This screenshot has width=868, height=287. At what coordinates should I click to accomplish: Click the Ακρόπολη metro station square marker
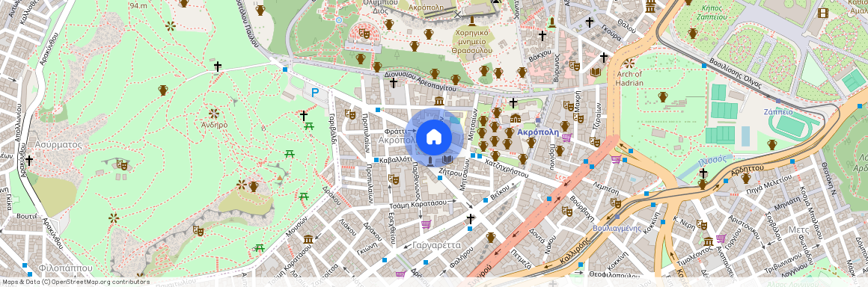pos(537,120)
